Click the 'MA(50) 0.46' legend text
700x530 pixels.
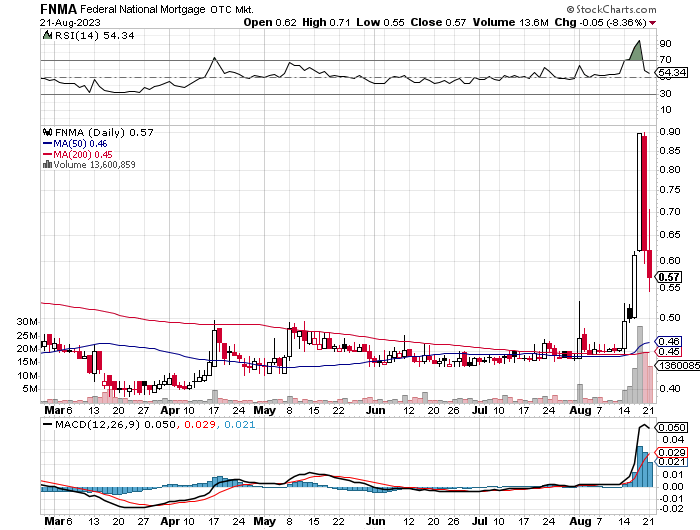point(80,143)
